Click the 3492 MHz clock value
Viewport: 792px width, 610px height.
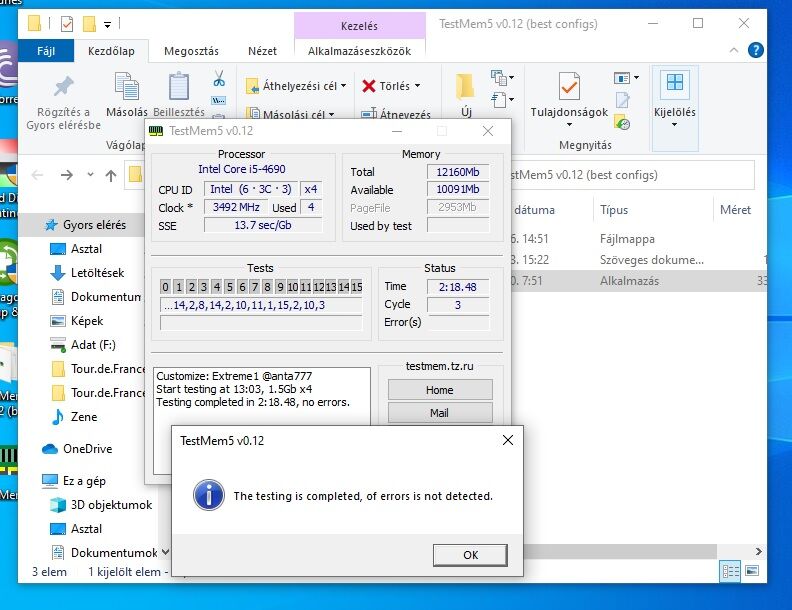[x=236, y=207]
